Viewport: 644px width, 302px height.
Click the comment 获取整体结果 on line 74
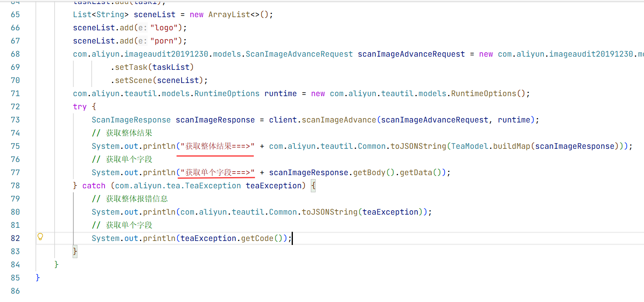(x=122, y=133)
